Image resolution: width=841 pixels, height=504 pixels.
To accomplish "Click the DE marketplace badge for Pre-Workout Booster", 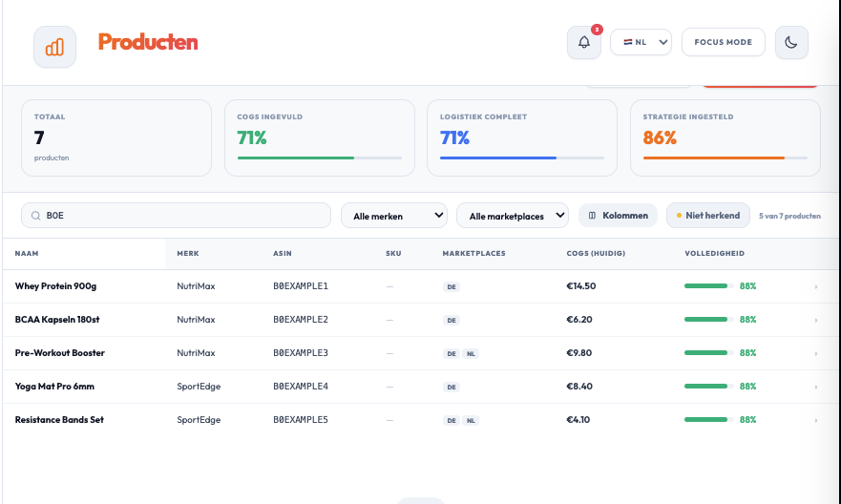I will point(451,353).
